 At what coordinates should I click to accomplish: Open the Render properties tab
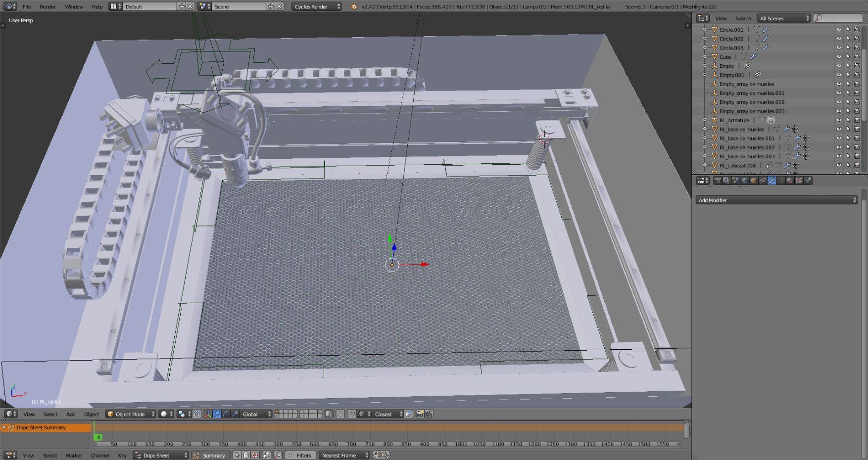(x=717, y=181)
